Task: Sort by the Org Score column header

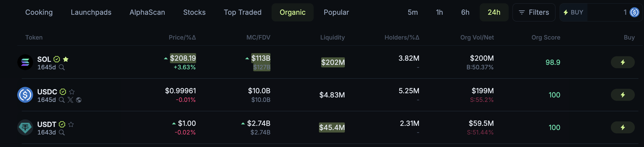Action: click(x=546, y=37)
